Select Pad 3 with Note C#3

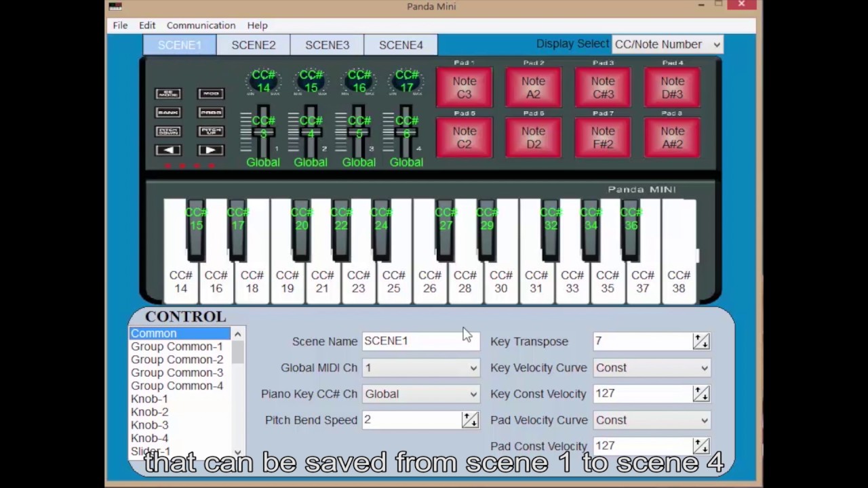(603, 87)
